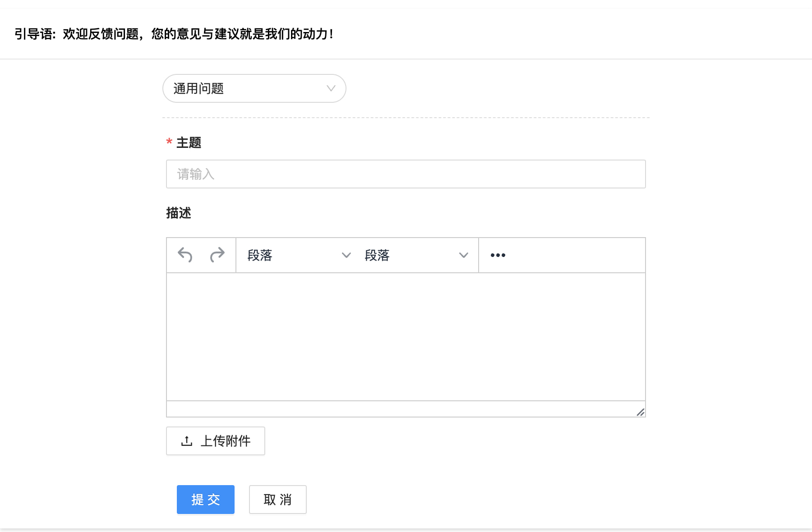Click inside the 主题 subject input field
This screenshot has width=812, height=532.
click(406, 174)
